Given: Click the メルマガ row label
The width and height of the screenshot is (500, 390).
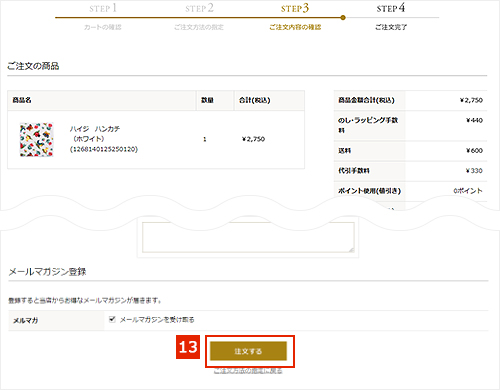Looking at the screenshot, I should tap(25, 321).
